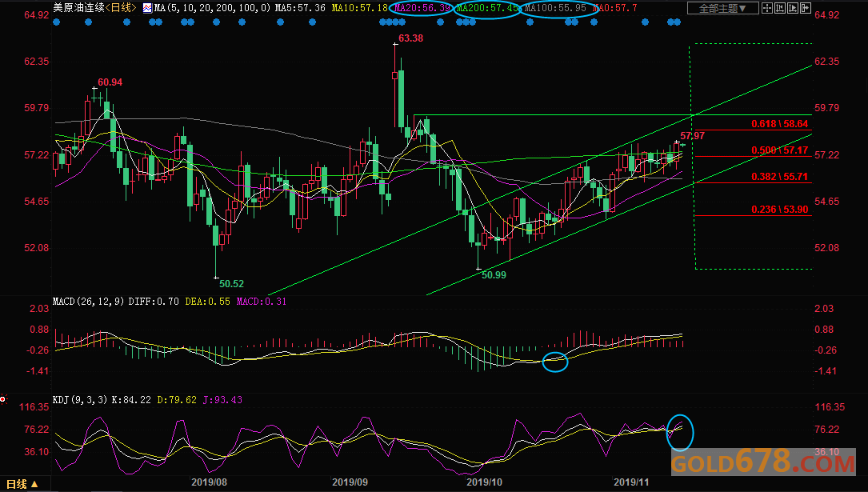This screenshot has height=492, width=868.
Task: Click the 57.97 latest price label
Action: (693, 136)
